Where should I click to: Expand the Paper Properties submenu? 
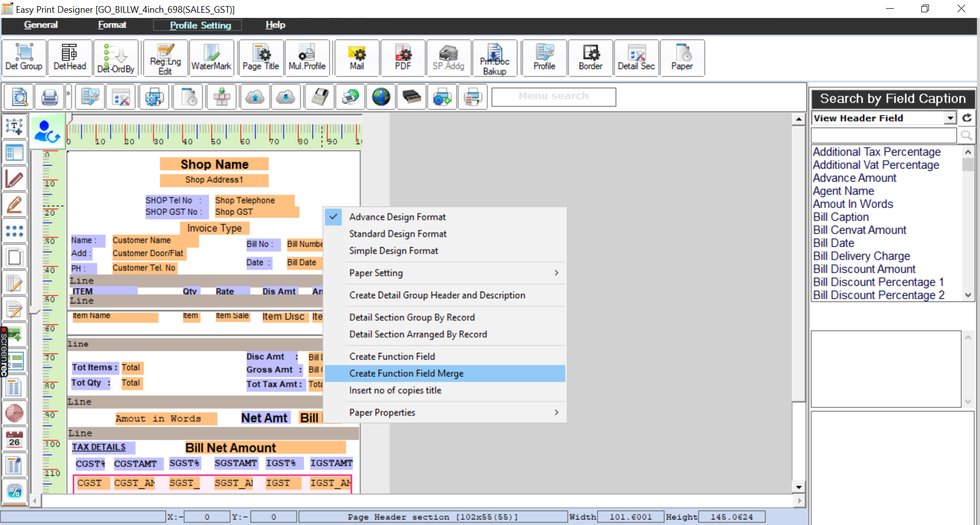(382, 412)
